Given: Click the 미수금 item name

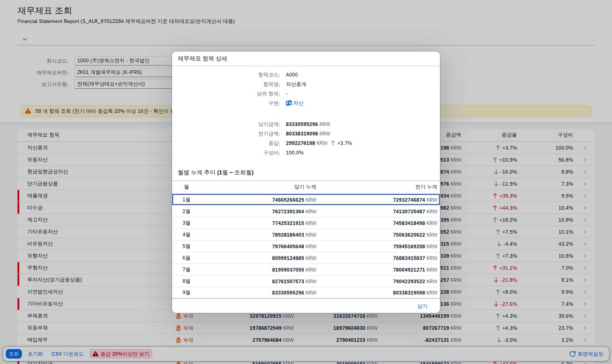Looking at the screenshot, I should [x=35, y=208].
